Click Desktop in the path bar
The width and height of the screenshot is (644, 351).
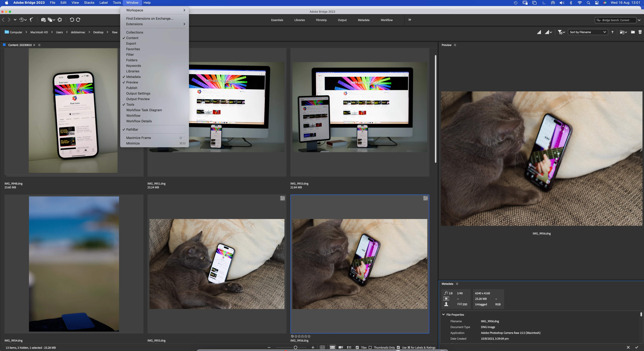(98, 32)
